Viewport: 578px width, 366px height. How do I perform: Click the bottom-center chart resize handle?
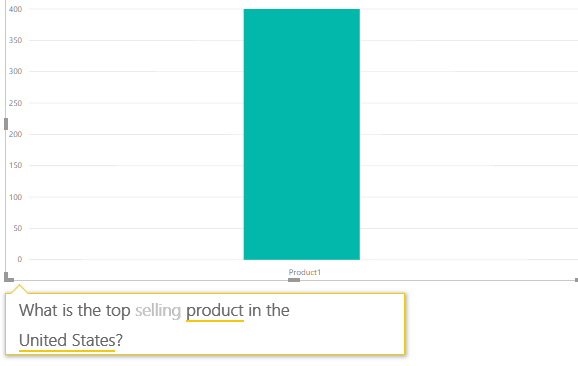pyautogui.click(x=294, y=280)
